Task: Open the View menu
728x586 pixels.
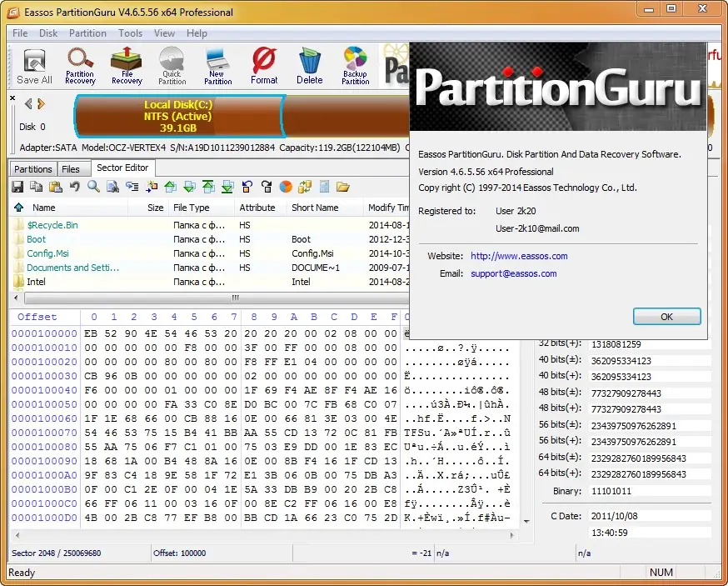Action: click(164, 33)
